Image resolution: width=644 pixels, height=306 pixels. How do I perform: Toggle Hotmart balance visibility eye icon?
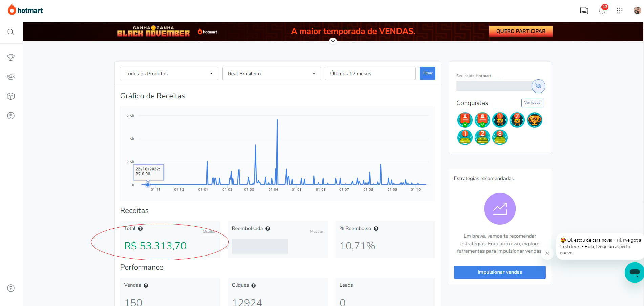[538, 86]
